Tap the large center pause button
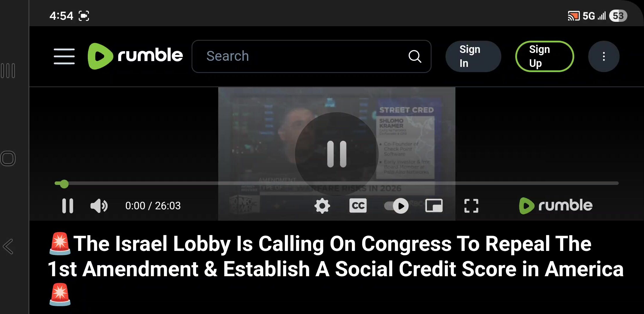 coord(337,154)
